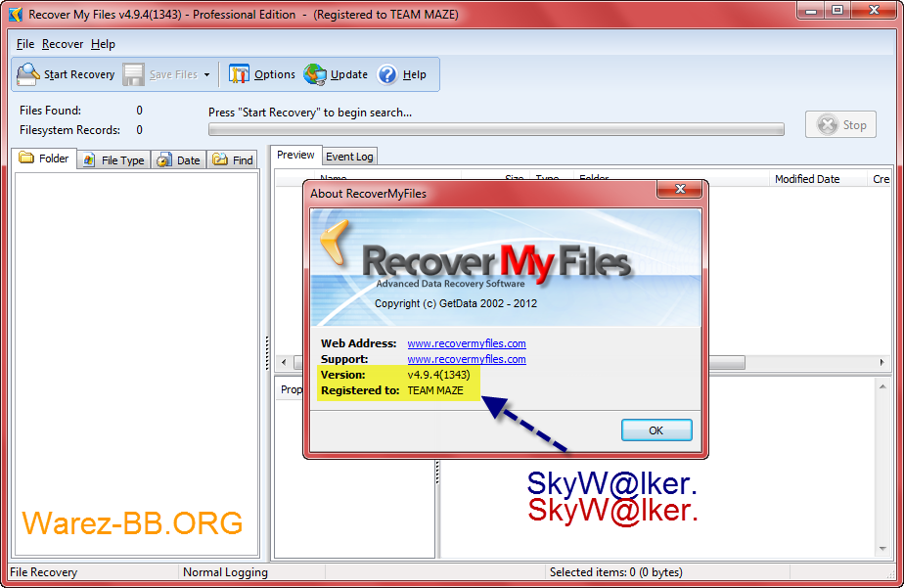The width and height of the screenshot is (904, 588).
Task: Click the folder icon on Folder tab
Action: (26, 158)
